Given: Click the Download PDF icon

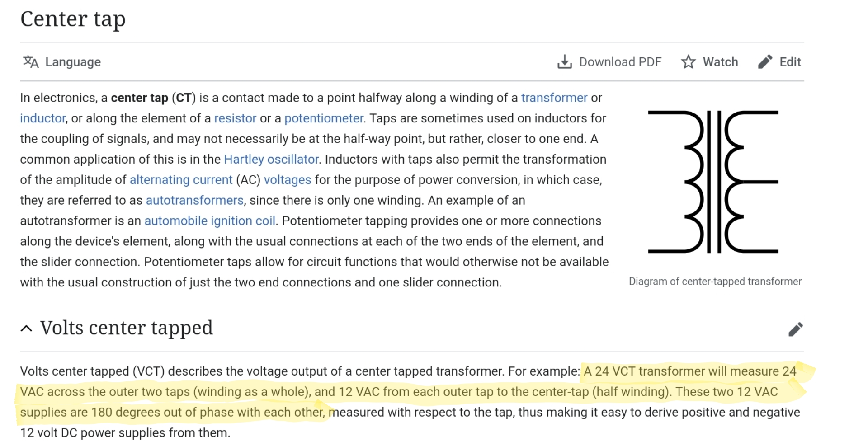Looking at the screenshot, I should [x=565, y=62].
